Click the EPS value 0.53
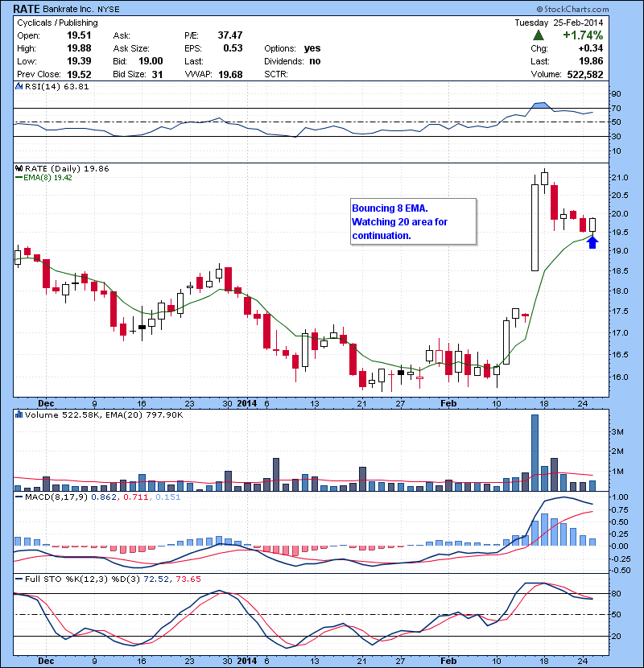Image resolution: width=644 pixels, height=668 pixels. point(233,48)
